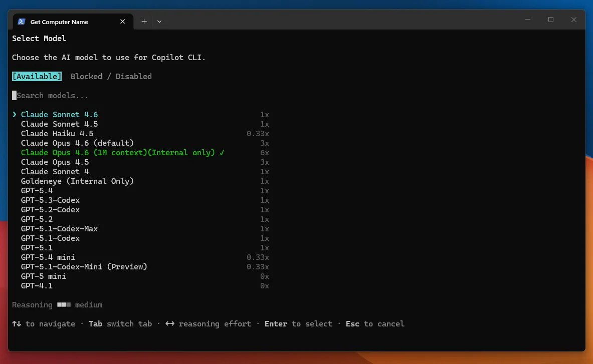The image size is (593, 364).
Task: Expand the new tab profile dropdown
Action: click(x=159, y=22)
